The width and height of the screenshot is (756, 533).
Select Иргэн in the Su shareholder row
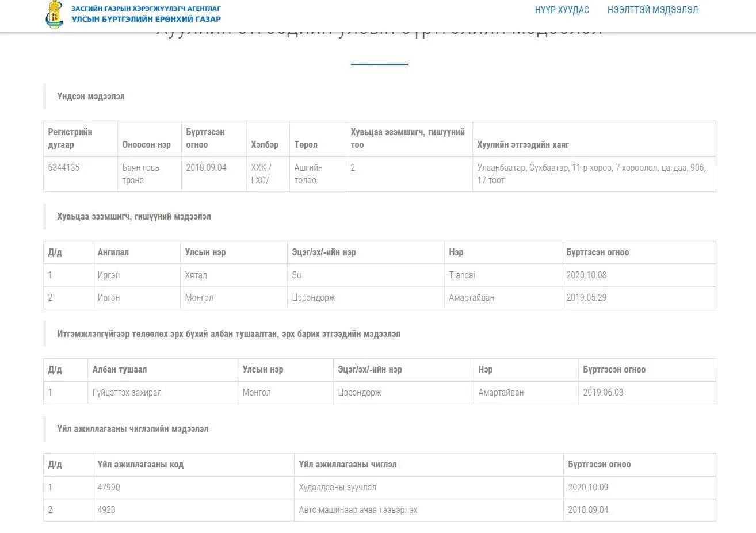click(x=109, y=275)
